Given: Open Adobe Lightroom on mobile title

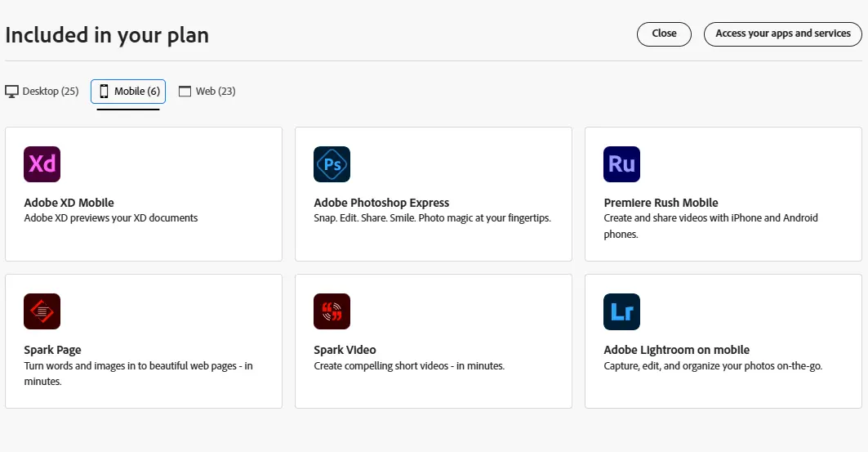Looking at the screenshot, I should [x=676, y=350].
